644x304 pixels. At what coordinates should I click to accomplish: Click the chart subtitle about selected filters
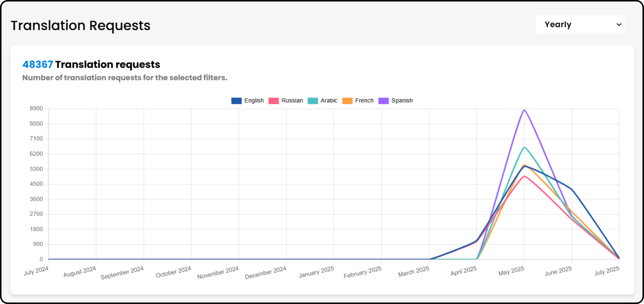(125, 78)
